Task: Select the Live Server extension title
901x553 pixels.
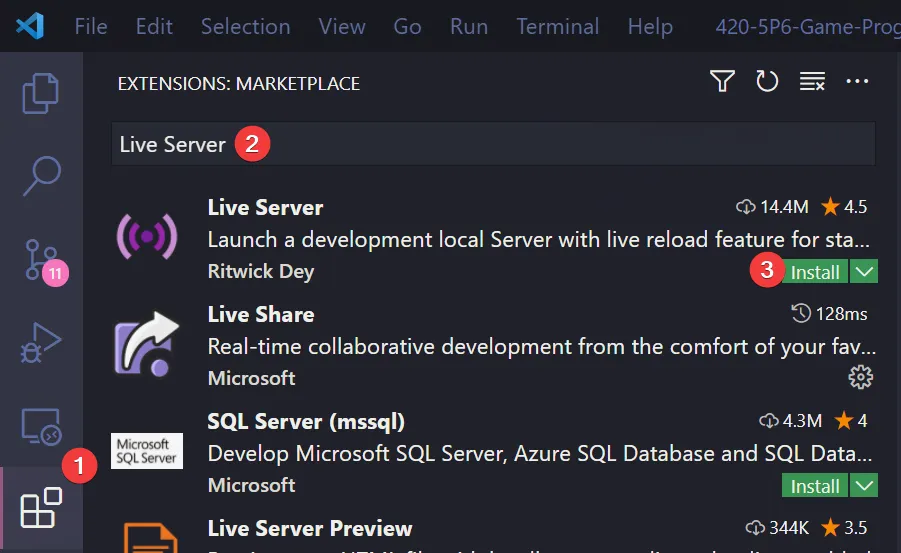Action: [x=265, y=208]
